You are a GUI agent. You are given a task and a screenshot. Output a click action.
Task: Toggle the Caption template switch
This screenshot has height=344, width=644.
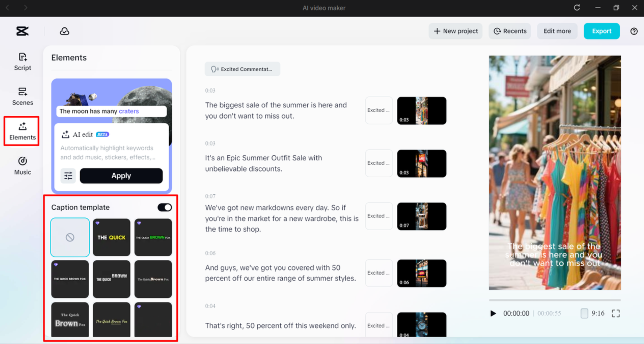pos(164,207)
